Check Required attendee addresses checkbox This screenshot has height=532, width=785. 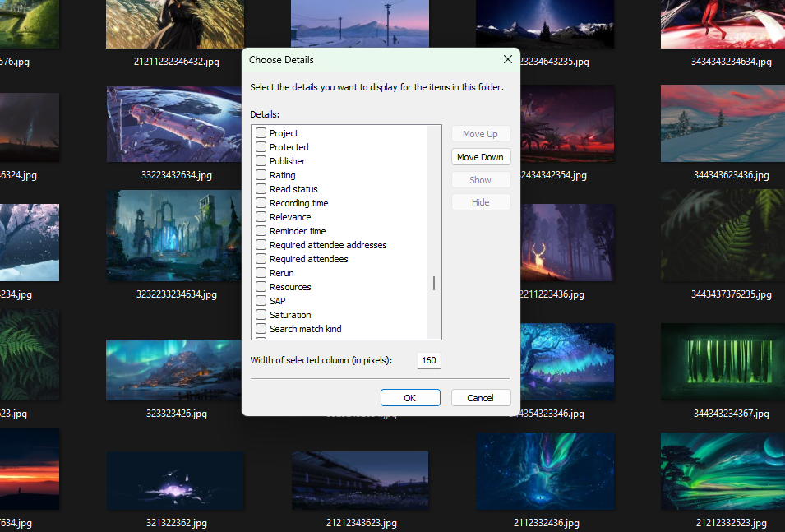click(261, 245)
